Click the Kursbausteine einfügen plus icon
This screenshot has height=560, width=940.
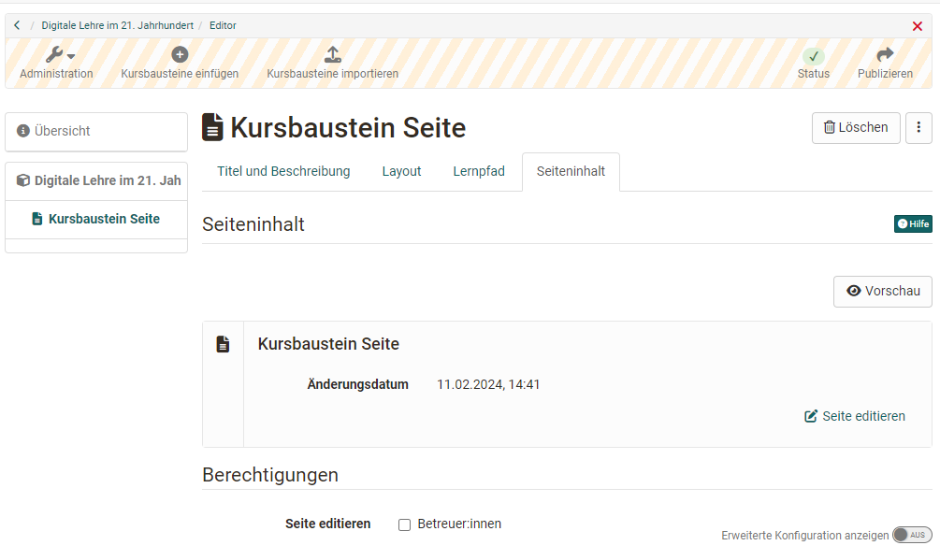click(x=180, y=53)
